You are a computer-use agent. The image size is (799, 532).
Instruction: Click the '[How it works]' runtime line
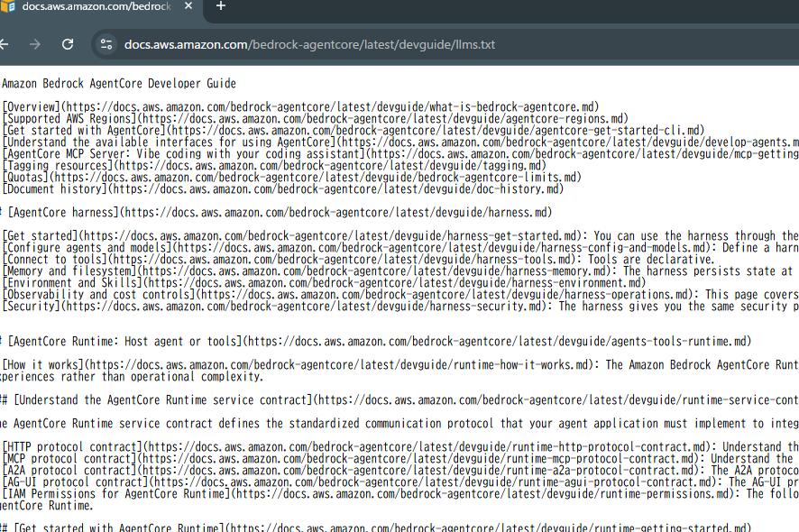tap(400, 365)
